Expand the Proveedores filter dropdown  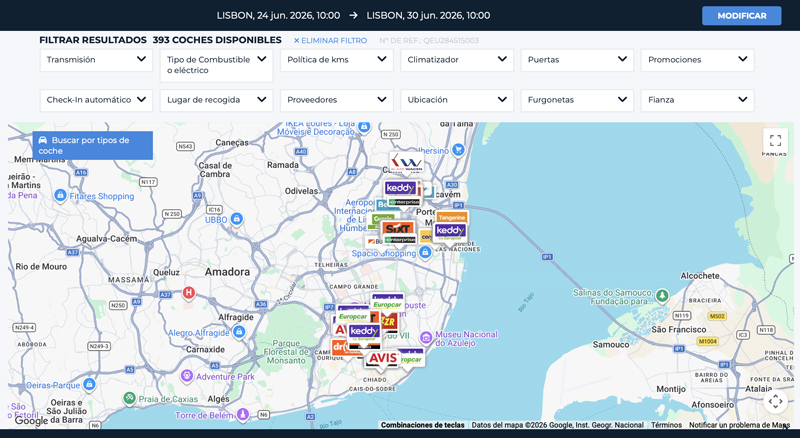337,100
